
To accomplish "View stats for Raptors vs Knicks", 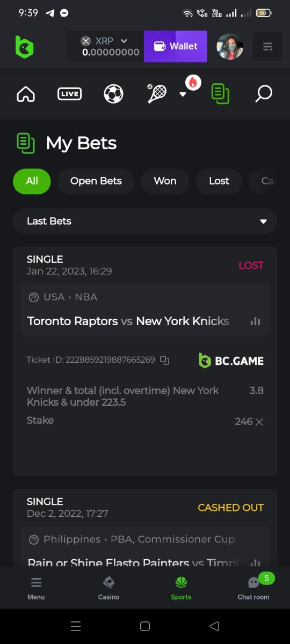I will [255, 321].
